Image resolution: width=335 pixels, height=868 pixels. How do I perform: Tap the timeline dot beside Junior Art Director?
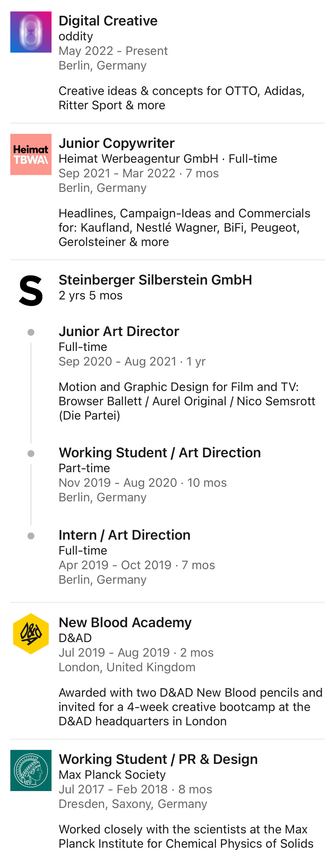tap(31, 332)
